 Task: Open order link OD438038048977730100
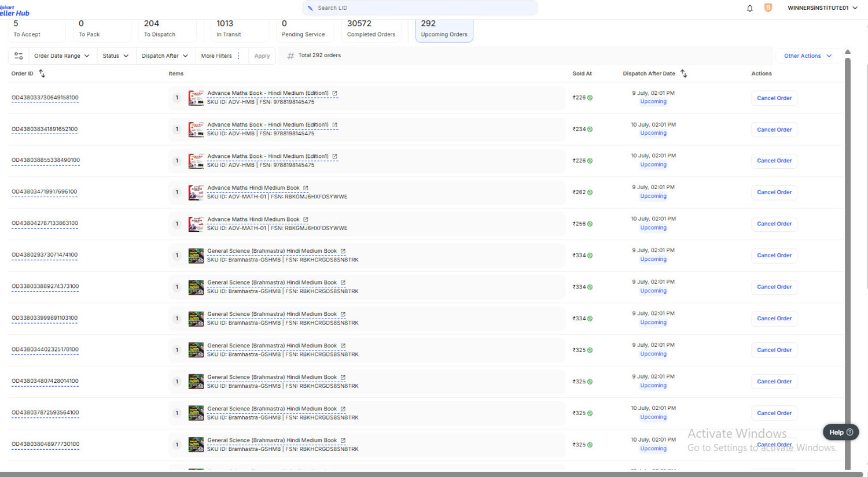pyautogui.click(x=46, y=444)
